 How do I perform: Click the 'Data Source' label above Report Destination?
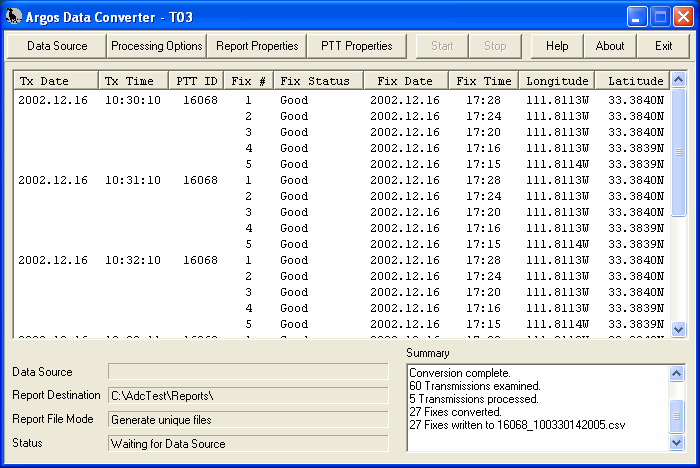pos(42,372)
